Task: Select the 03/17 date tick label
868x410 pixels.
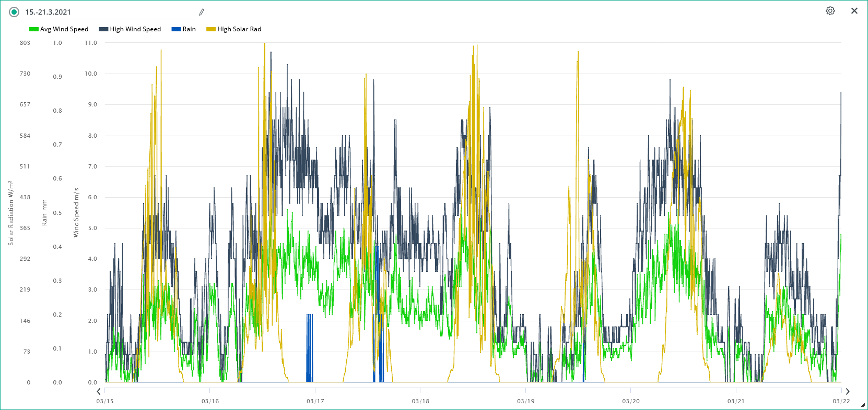Action: tap(315, 401)
